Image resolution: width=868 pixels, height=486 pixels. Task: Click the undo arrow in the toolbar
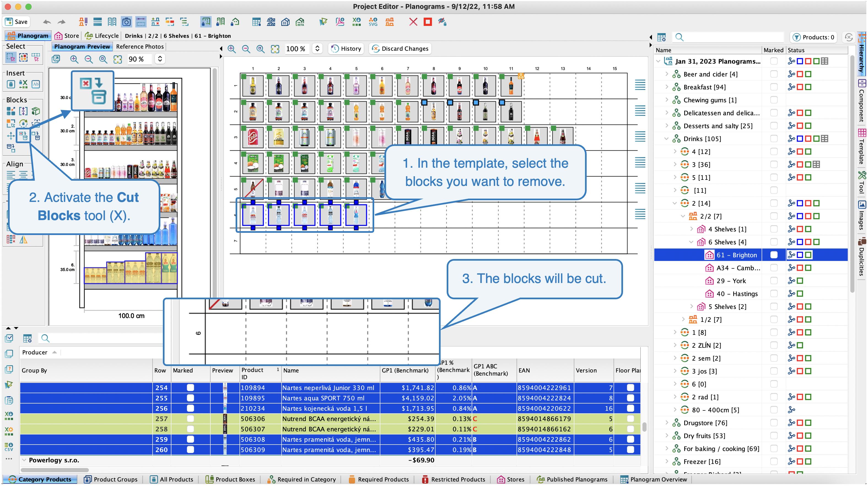click(47, 22)
